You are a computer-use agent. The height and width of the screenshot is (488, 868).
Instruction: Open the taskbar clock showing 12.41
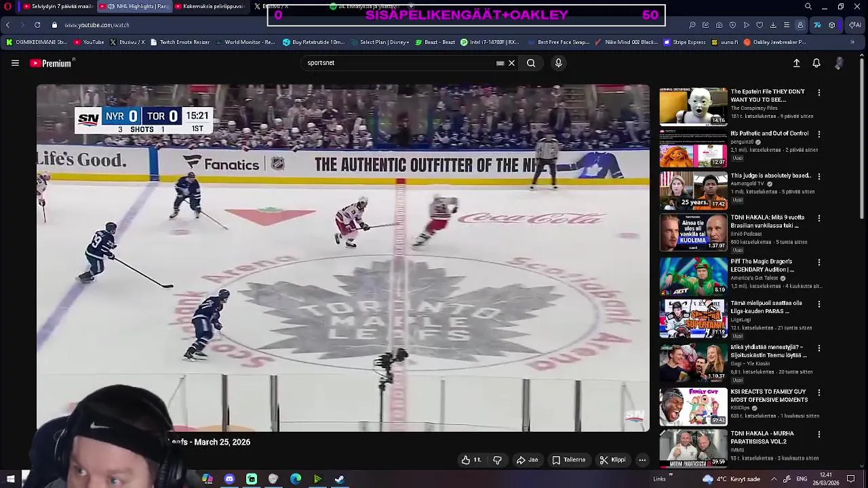click(x=825, y=479)
